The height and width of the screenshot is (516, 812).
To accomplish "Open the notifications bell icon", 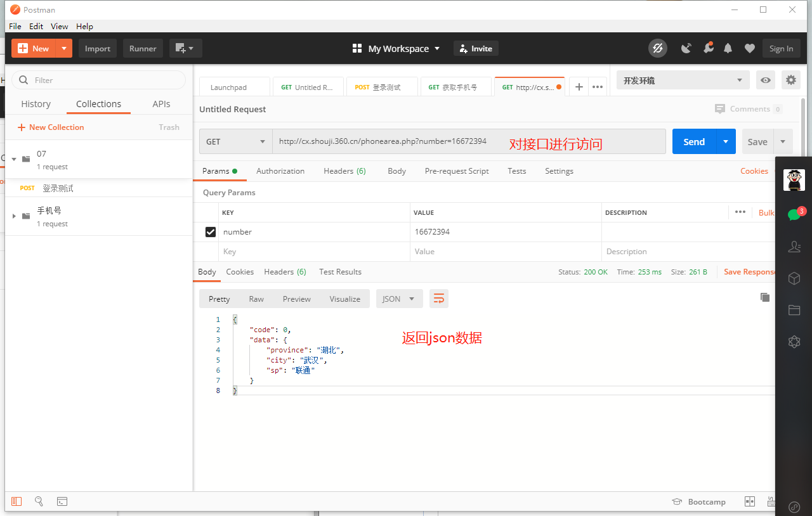I will tap(728, 48).
